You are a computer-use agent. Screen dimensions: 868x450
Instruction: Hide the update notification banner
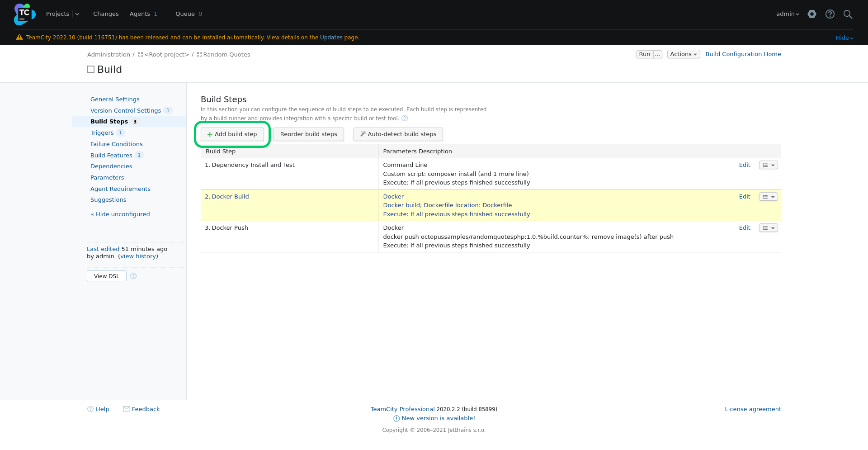coord(844,38)
